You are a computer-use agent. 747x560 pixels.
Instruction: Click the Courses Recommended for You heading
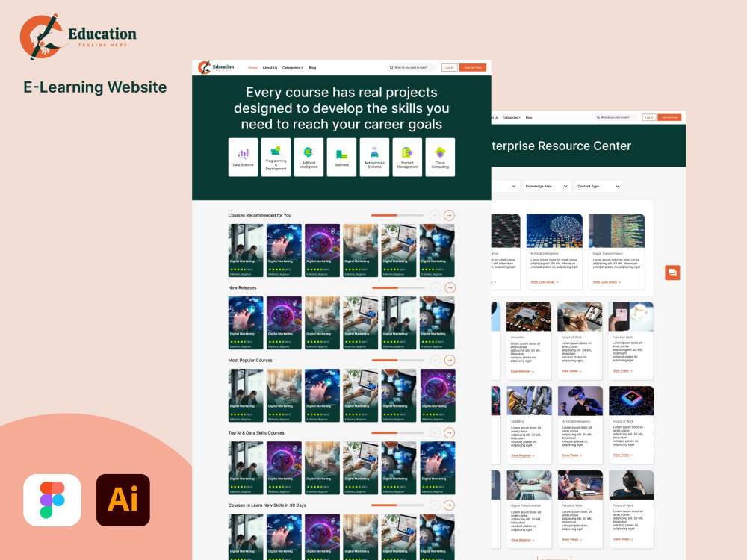[260, 215]
